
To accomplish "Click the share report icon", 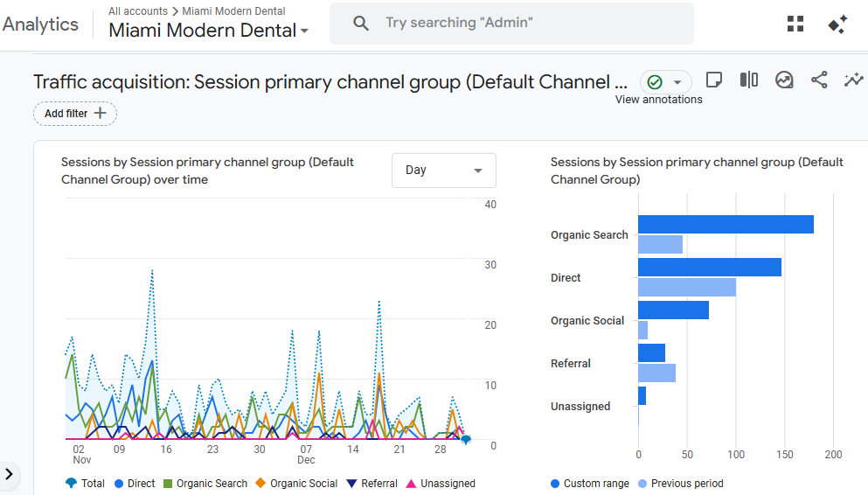I will (x=819, y=80).
